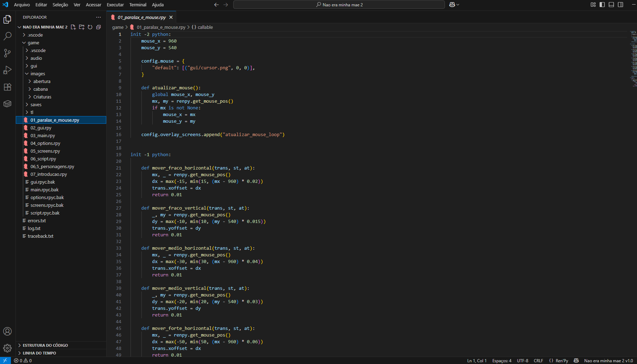The width and height of the screenshot is (637, 364).
Task: Open the Manage gear settings menu
Action: coord(7,348)
